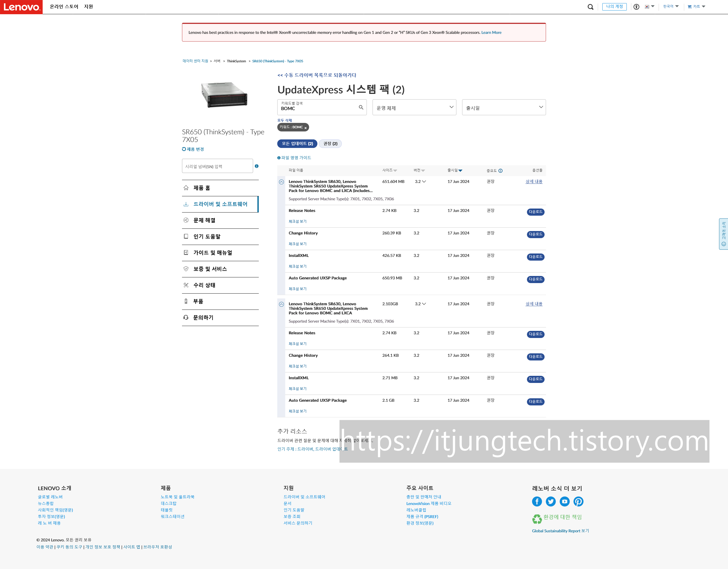Download the 260.39 KB Change History file

(x=535, y=234)
